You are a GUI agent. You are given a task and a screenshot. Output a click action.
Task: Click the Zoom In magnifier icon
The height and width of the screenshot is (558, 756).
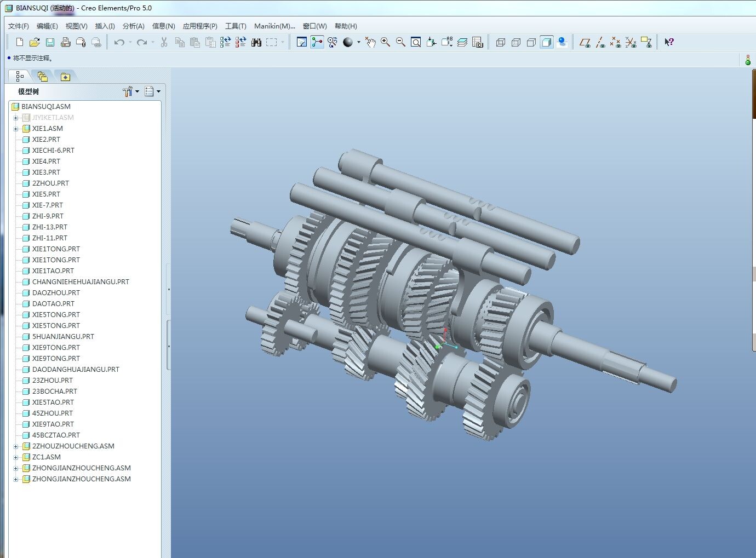[x=386, y=42]
